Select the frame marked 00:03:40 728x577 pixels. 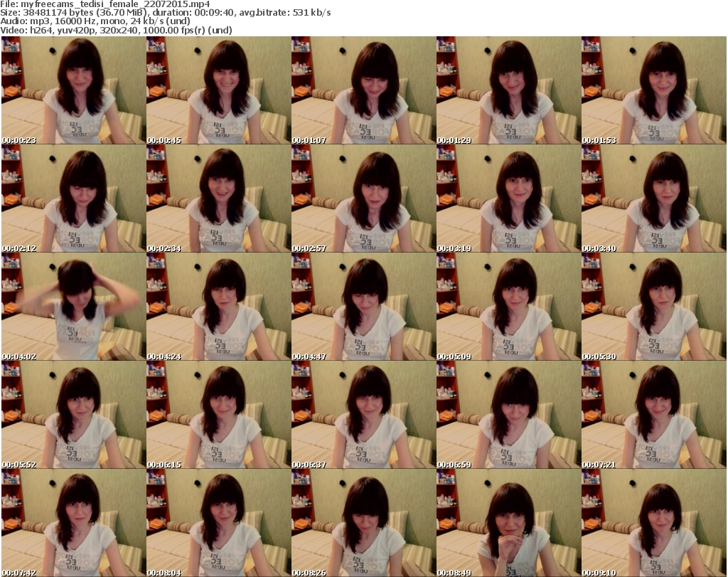(654, 198)
